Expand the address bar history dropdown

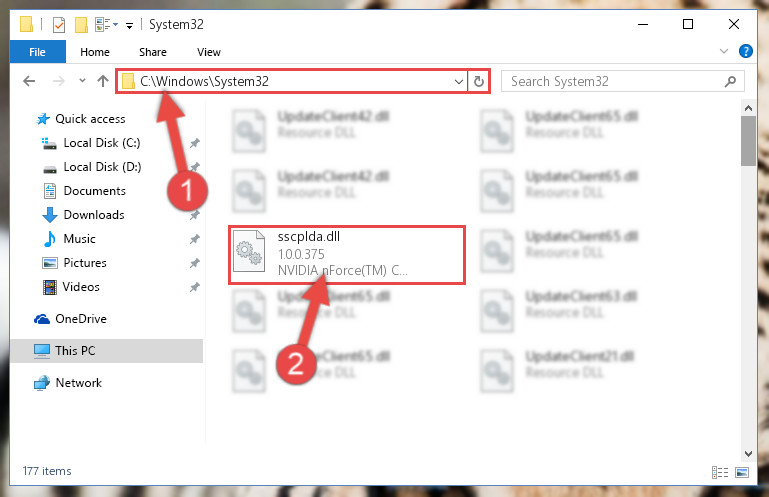coord(459,81)
